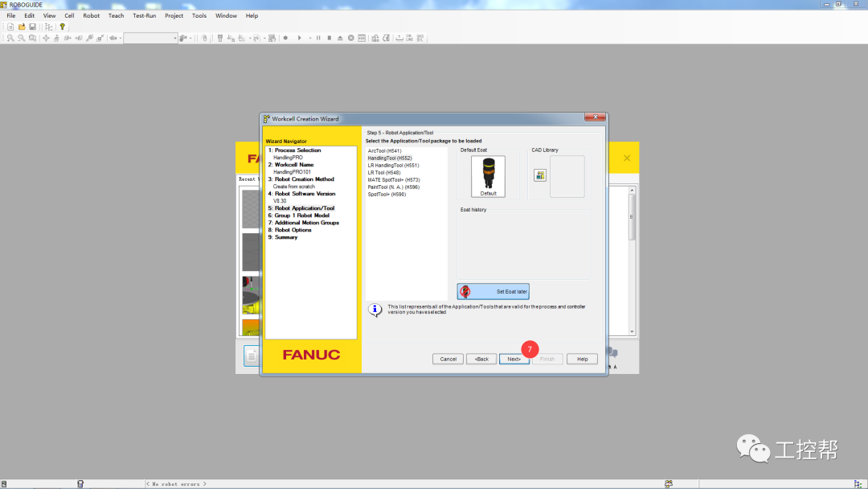Open the Edit menu

pyautogui.click(x=30, y=15)
